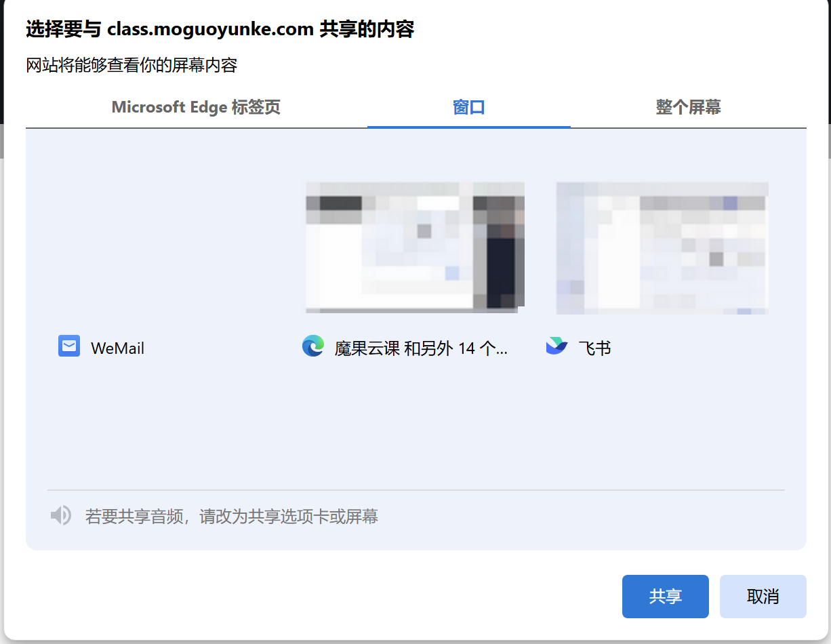Select the 飞书 window thumbnail

coord(662,248)
